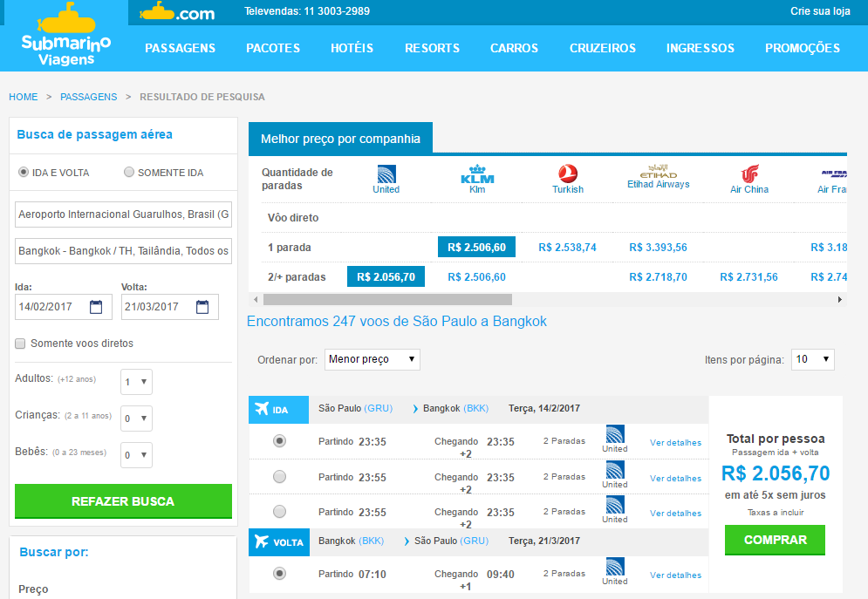Click KLM 1 parada price R$ 2.506,60
Image resolution: width=868 pixels, height=599 pixels.
476,248
